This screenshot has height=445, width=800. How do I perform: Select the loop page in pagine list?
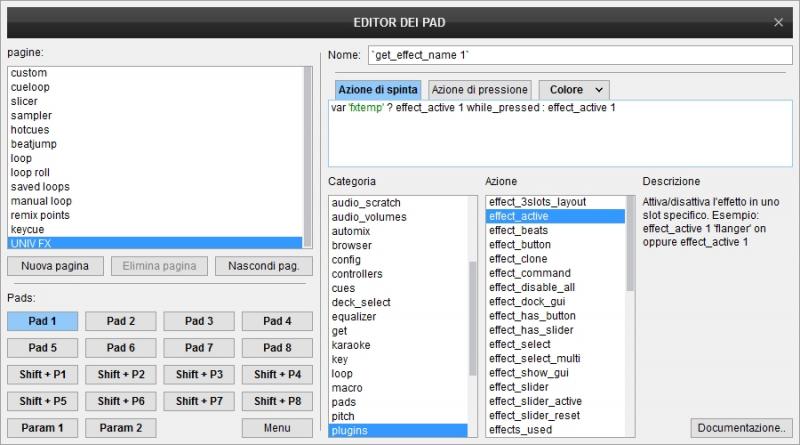pyautogui.click(x=155, y=159)
